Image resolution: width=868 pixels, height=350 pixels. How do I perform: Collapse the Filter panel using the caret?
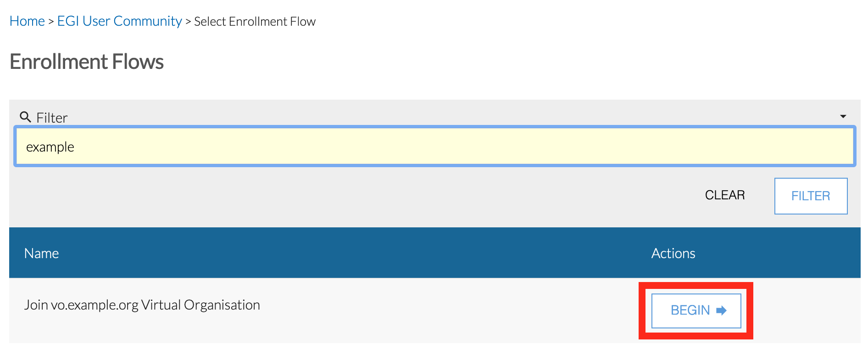pyautogui.click(x=843, y=117)
